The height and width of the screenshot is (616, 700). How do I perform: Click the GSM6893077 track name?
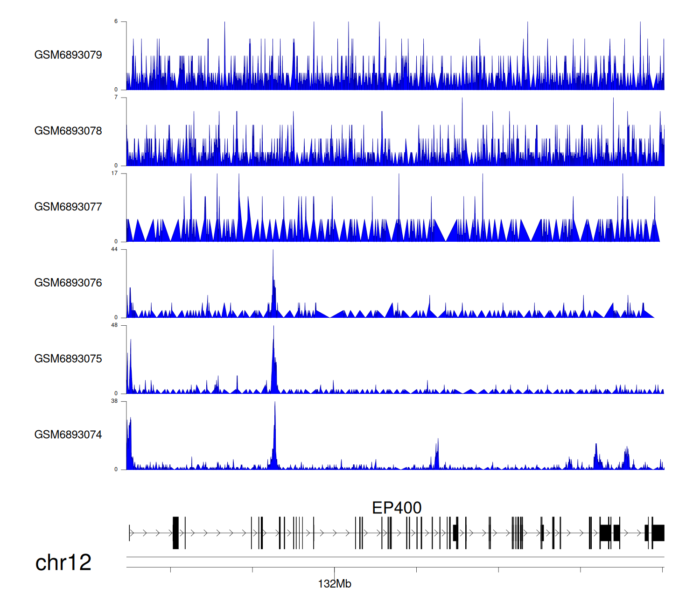[x=68, y=207]
